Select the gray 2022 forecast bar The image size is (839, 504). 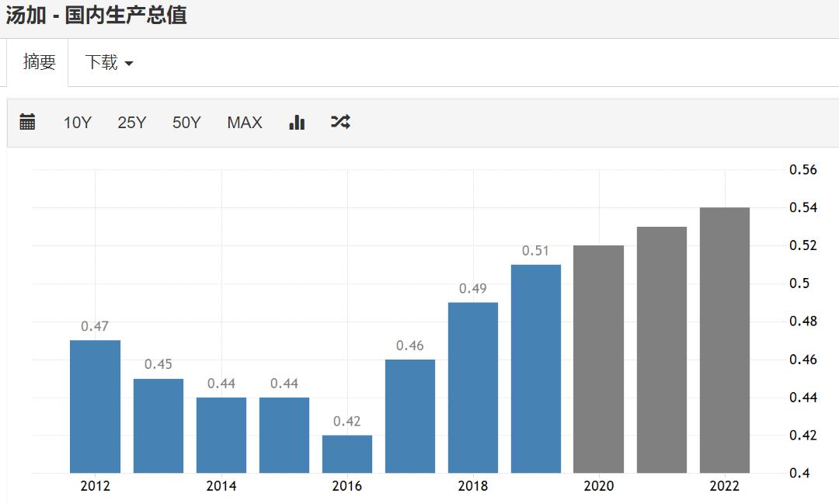(725, 340)
